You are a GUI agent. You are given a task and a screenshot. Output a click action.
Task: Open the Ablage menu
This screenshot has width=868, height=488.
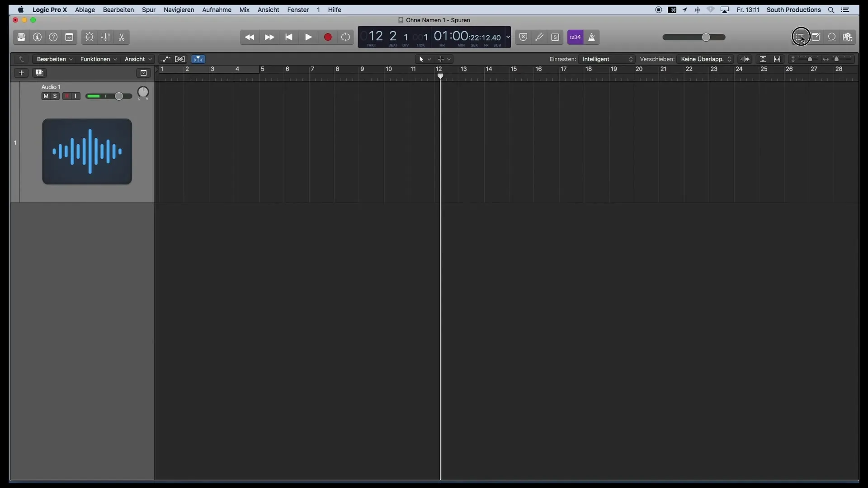(85, 9)
